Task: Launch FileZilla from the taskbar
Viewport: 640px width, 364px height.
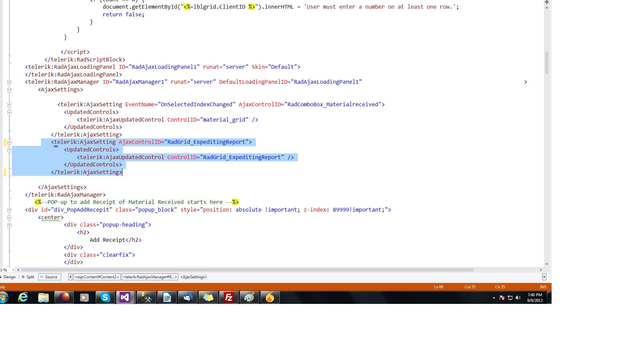Action: [229, 297]
